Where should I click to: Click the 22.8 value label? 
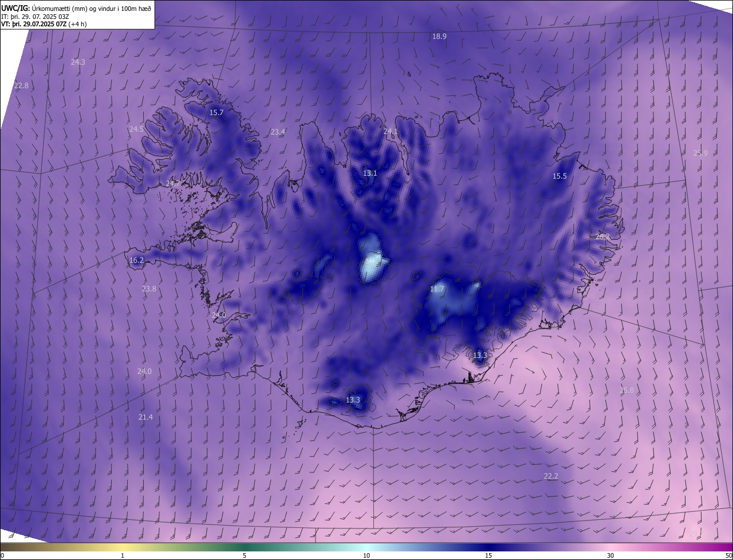pyautogui.click(x=21, y=85)
